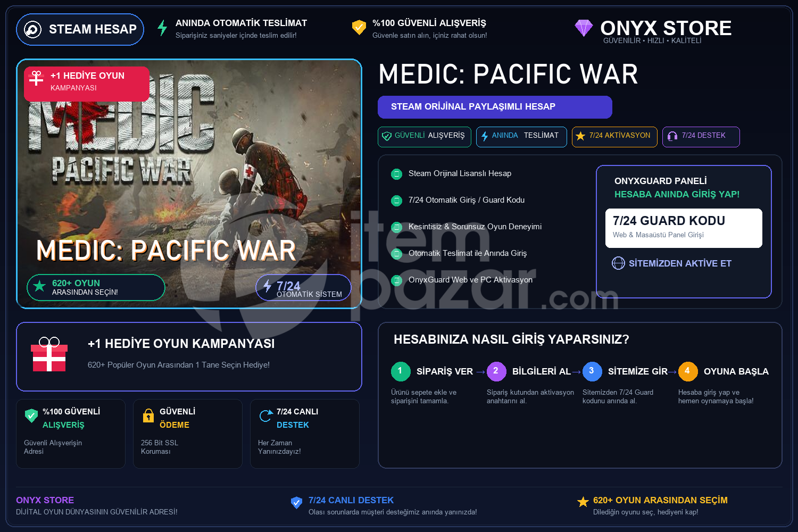Click the 620+ OYUN ARASINDAN SEÇİN badge

pyautogui.click(x=96, y=287)
